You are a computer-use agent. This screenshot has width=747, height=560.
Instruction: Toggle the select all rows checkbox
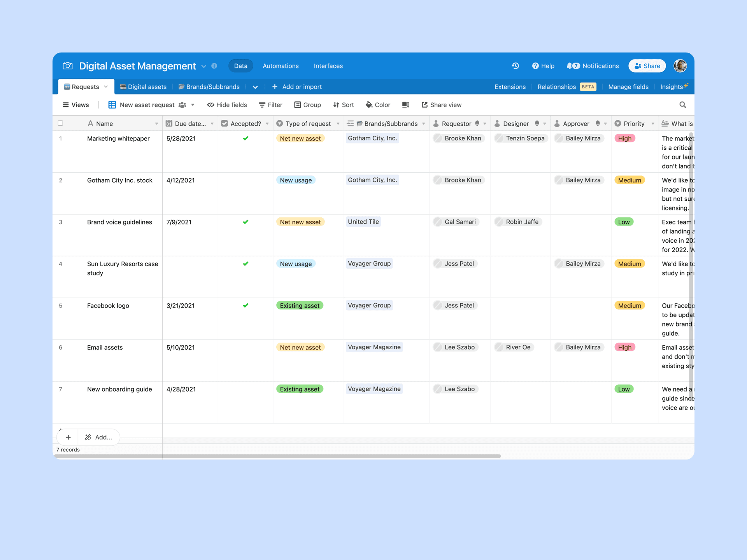point(60,123)
